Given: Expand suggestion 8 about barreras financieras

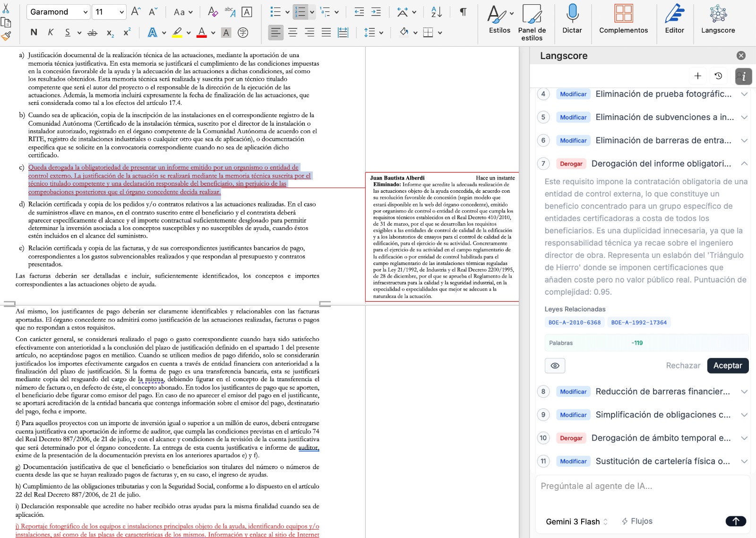Looking at the screenshot, I should coord(661,392).
